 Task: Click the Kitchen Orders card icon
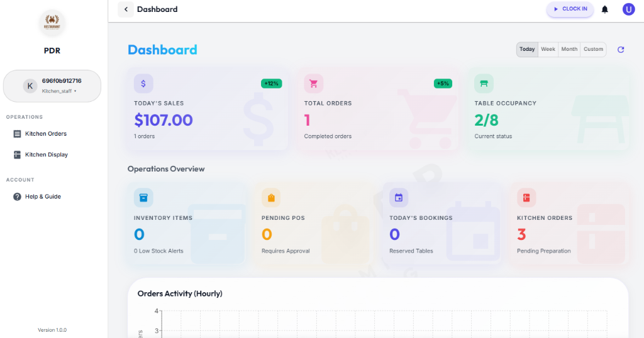coord(526,198)
